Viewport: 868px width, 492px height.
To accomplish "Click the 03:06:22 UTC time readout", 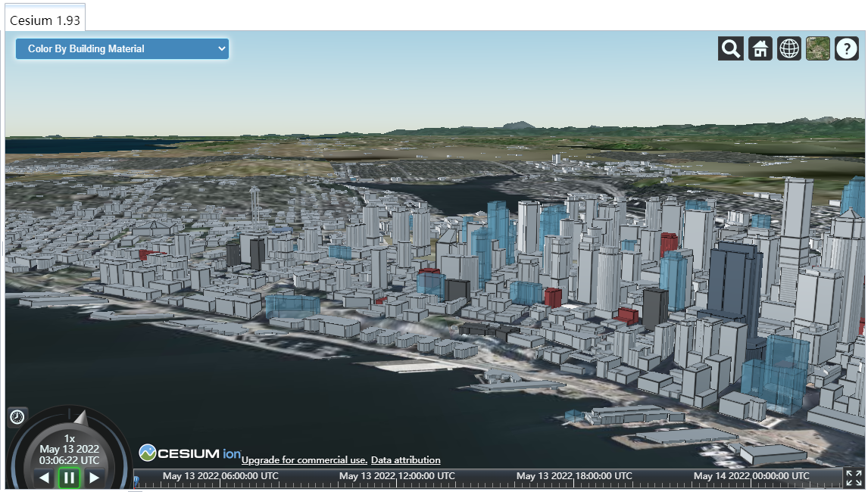I will tap(69, 460).
